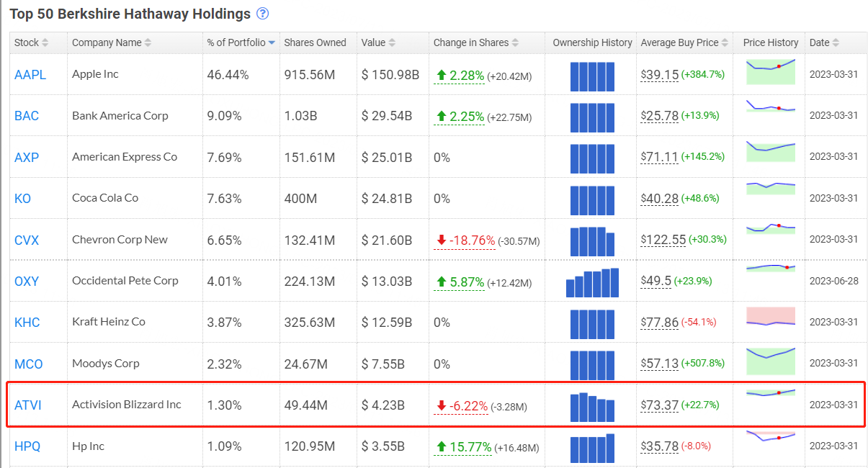Open Kraft Heinz price history sparkline
This screenshot has height=468, width=868.
pos(771,317)
